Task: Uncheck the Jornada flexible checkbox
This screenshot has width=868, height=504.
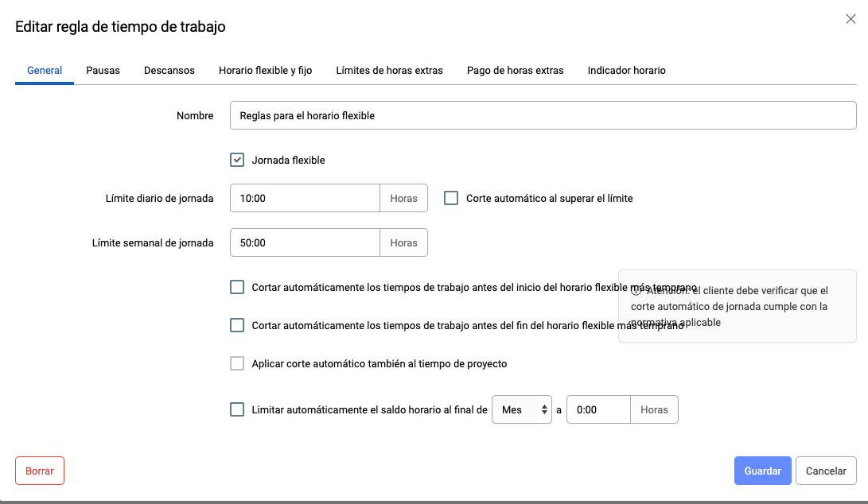Action: 237,160
